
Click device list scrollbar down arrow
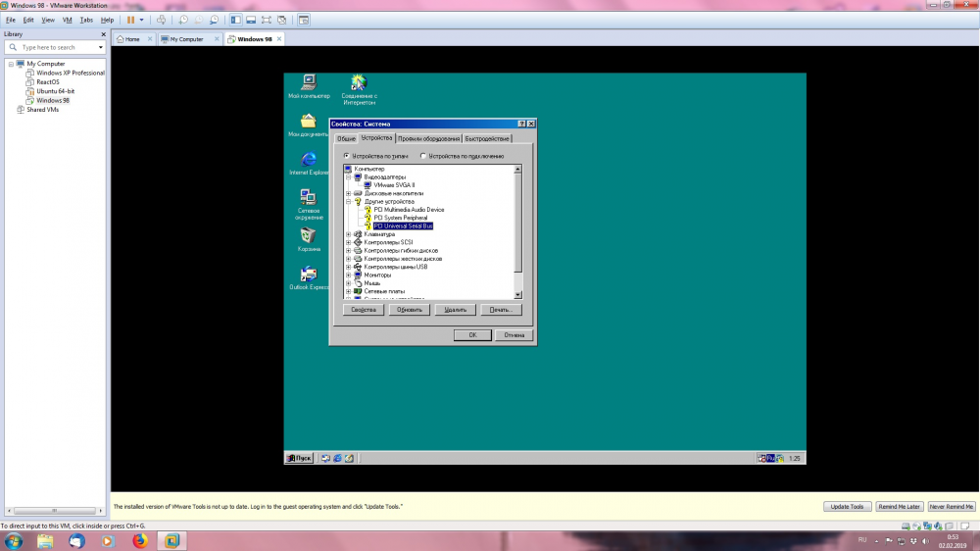pos(518,295)
